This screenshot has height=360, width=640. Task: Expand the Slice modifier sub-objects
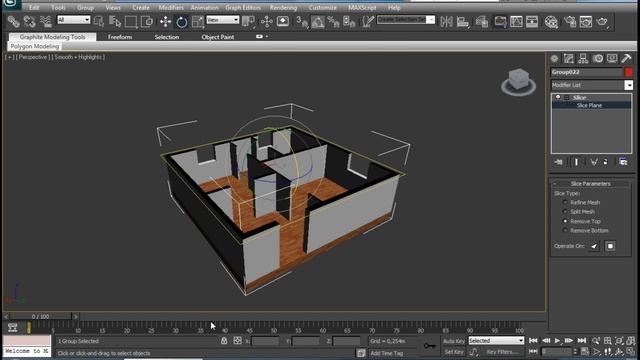pyautogui.click(x=567, y=98)
